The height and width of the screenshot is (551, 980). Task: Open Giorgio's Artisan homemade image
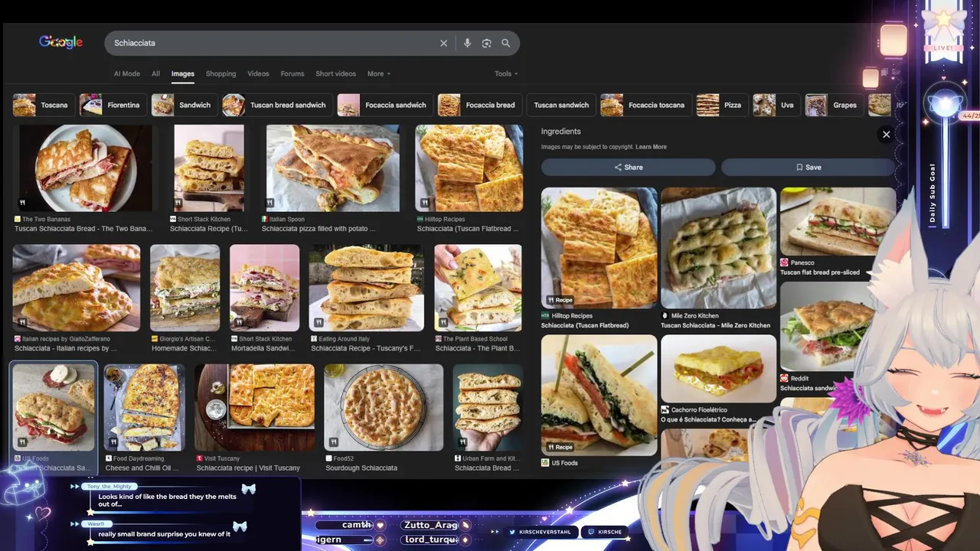click(185, 288)
